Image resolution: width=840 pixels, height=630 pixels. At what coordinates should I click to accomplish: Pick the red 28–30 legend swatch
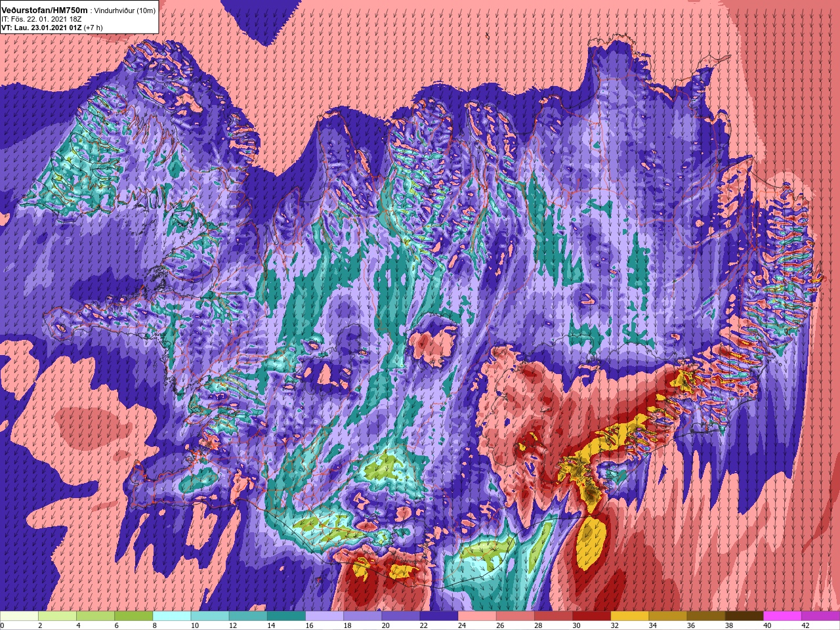[553, 616]
